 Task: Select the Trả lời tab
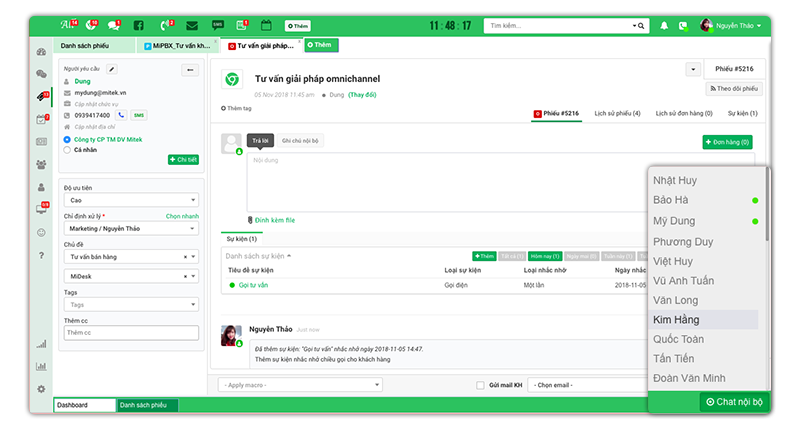(260, 141)
